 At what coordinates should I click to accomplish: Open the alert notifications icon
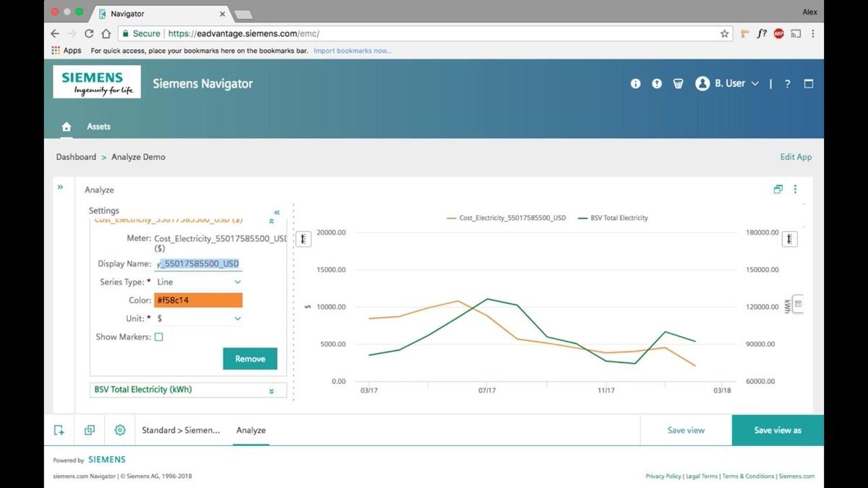pyautogui.click(x=657, y=83)
